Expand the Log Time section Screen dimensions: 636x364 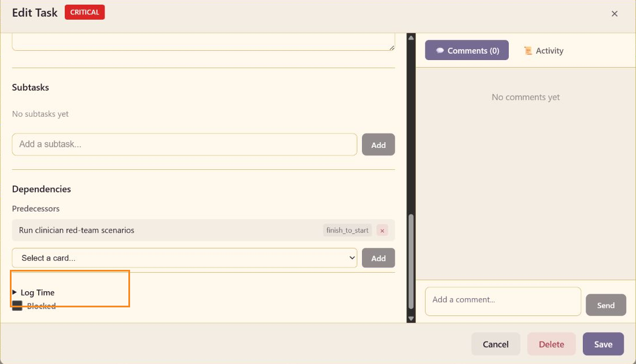tap(34, 292)
